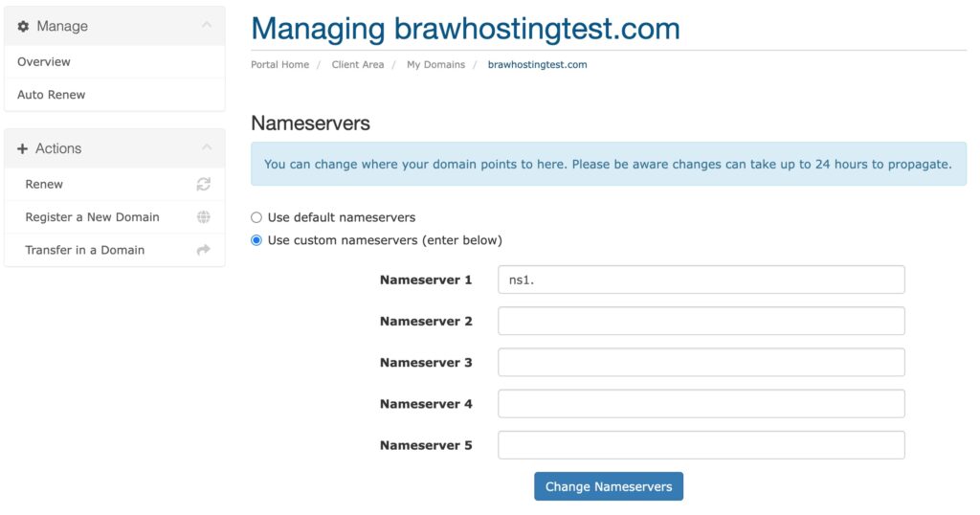
Task: Click the Nameserver 1 input field
Action: click(702, 280)
